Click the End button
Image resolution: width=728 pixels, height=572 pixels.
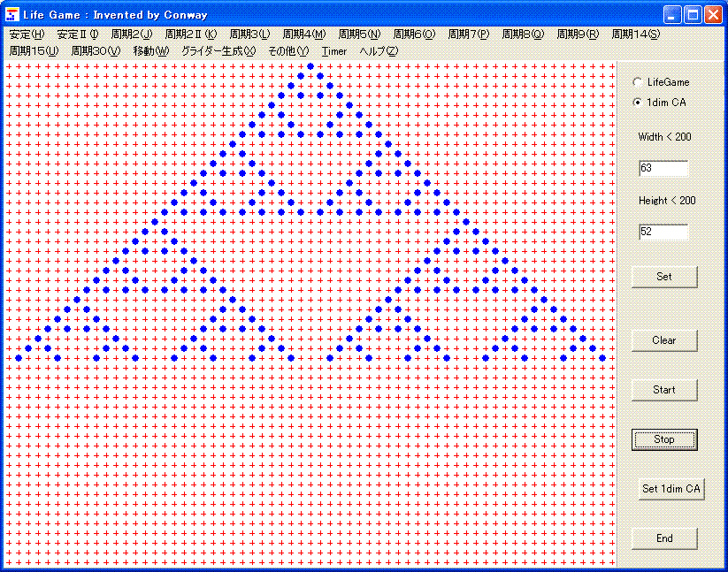click(664, 538)
